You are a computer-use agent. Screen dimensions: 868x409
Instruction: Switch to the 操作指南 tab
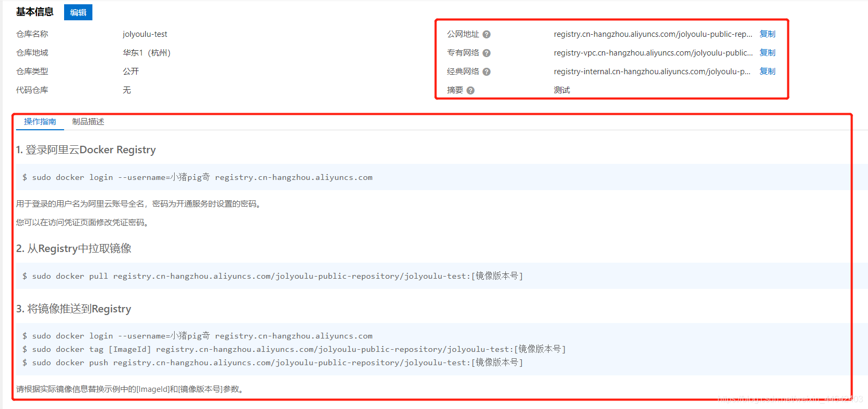tap(40, 122)
